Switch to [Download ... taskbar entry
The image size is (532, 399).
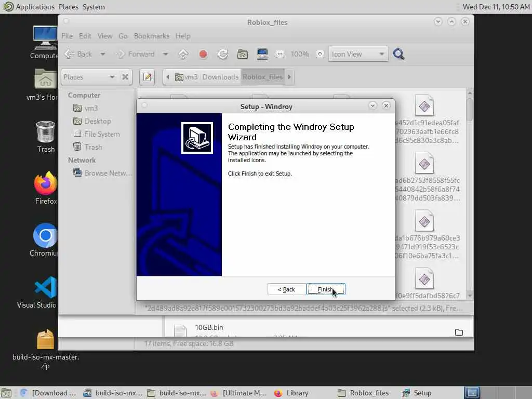click(x=48, y=393)
